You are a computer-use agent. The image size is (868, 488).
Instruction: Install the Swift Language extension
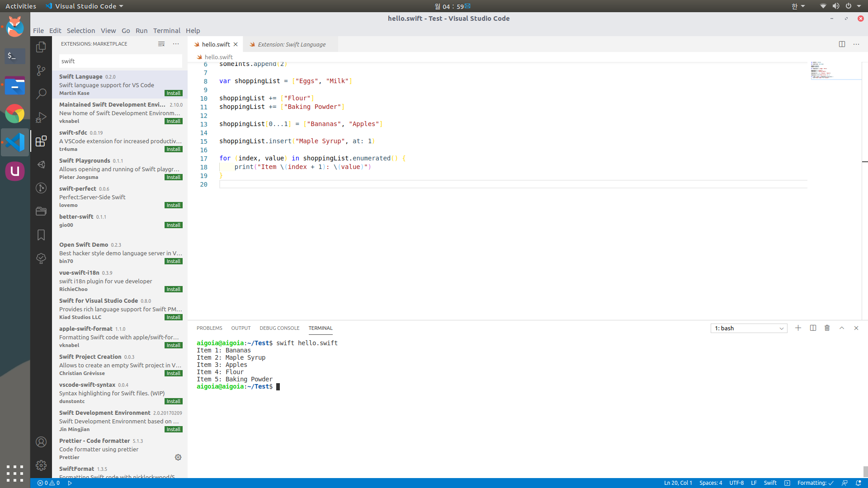tap(173, 94)
